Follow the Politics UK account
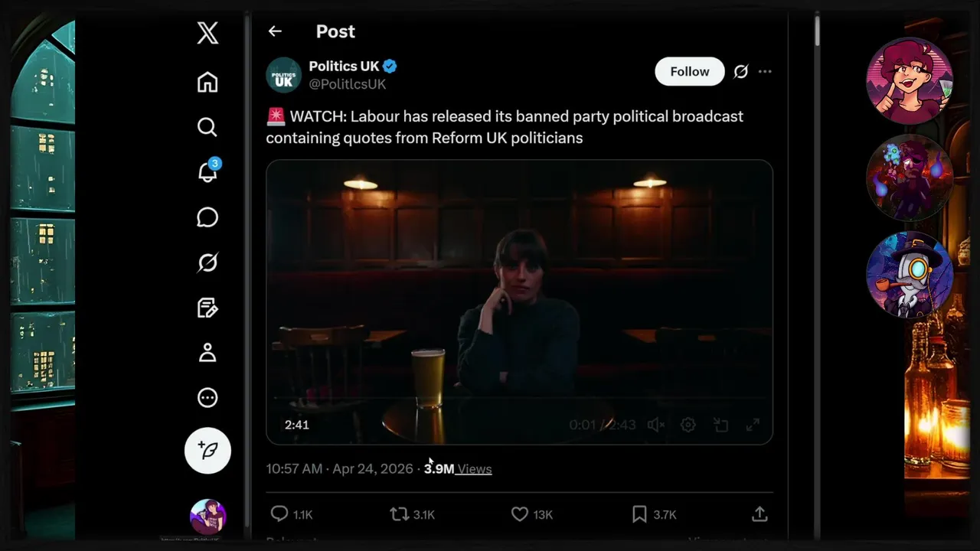This screenshot has width=980, height=551. click(x=690, y=71)
